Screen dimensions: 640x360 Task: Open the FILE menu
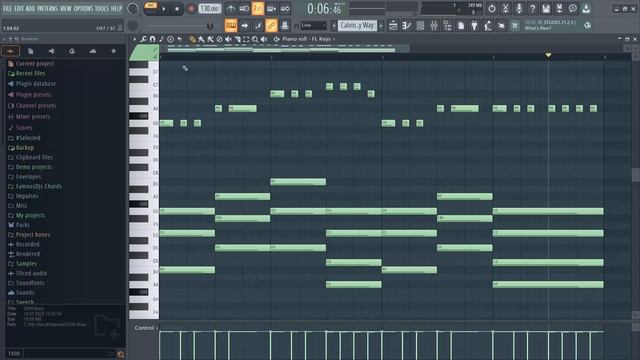tap(7, 8)
